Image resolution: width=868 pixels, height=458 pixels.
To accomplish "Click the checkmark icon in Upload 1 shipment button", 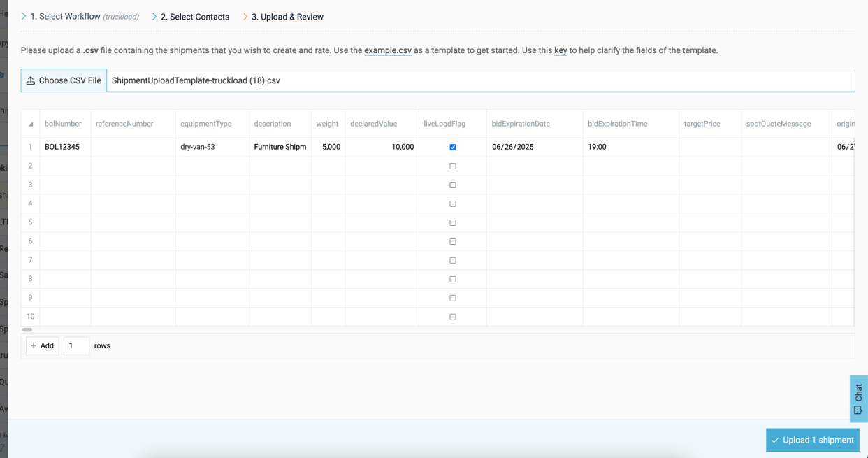I will (776, 440).
